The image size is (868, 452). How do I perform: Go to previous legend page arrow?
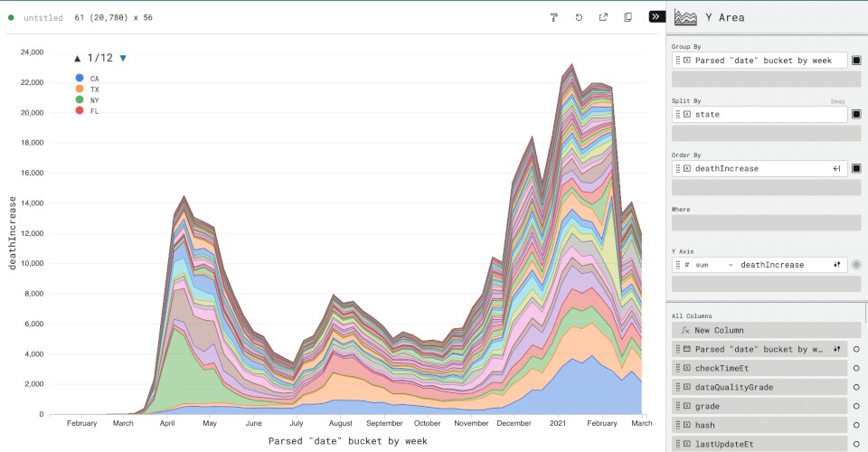[x=78, y=58]
